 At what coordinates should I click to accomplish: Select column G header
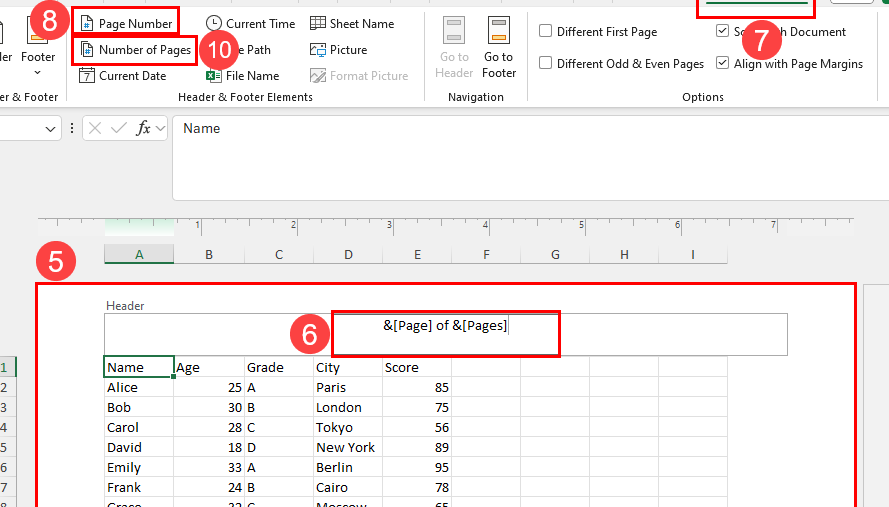pyautogui.click(x=555, y=255)
